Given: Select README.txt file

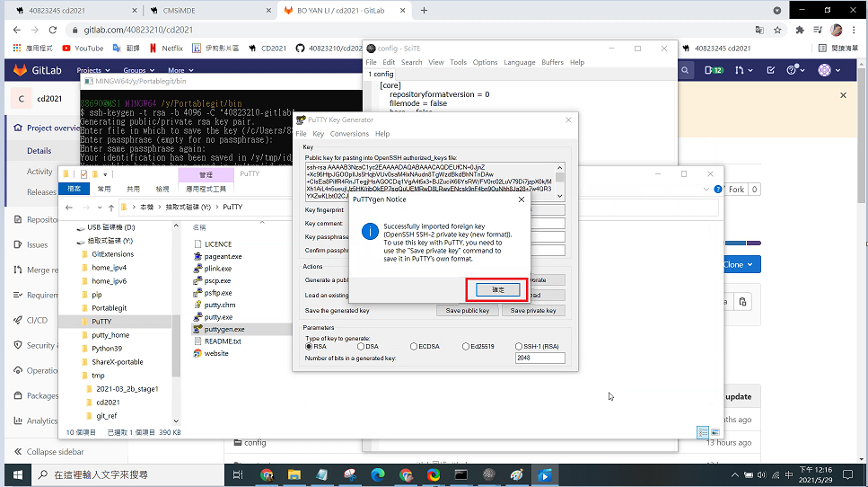Looking at the screenshot, I should coord(223,341).
